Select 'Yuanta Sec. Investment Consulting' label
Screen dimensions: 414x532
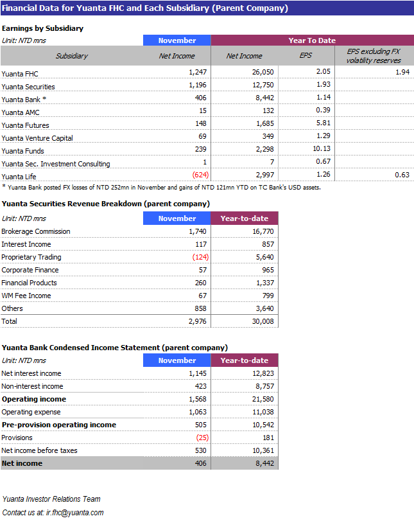click(56, 164)
